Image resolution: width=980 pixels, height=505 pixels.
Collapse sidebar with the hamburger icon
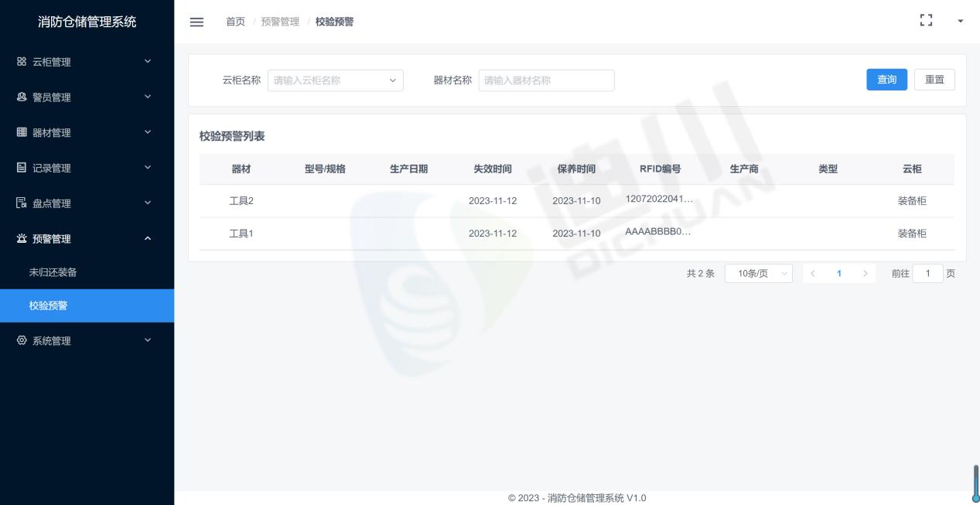tap(197, 22)
